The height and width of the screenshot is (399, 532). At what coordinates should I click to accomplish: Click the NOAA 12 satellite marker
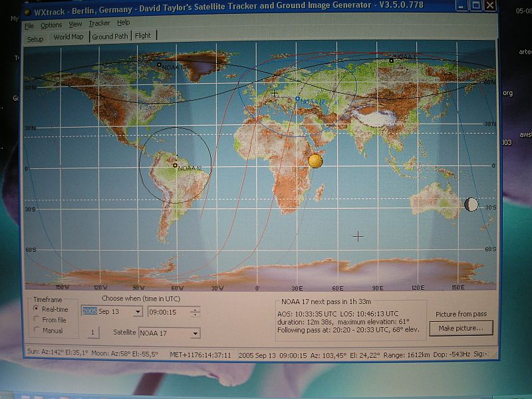click(x=175, y=165)
